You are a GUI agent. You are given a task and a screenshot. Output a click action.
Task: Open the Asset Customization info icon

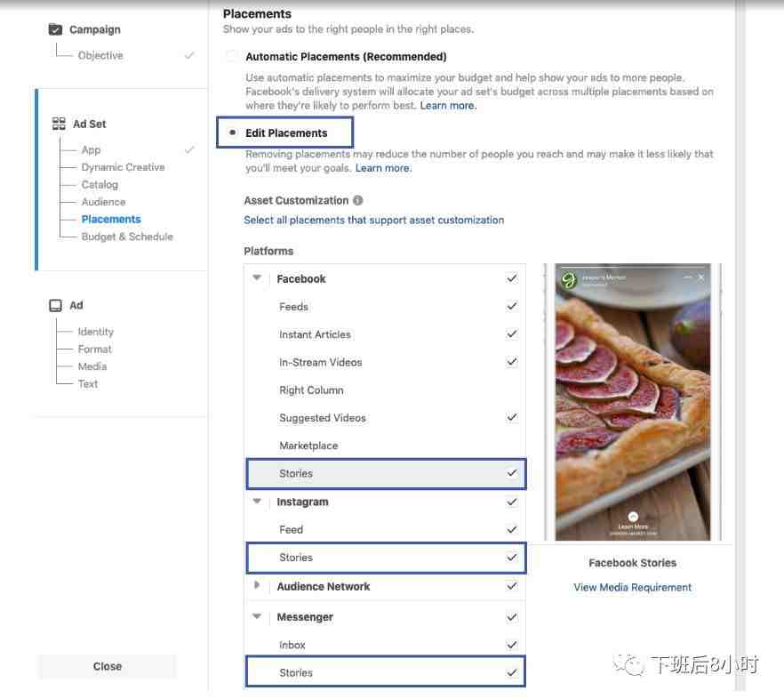[357, 201]
